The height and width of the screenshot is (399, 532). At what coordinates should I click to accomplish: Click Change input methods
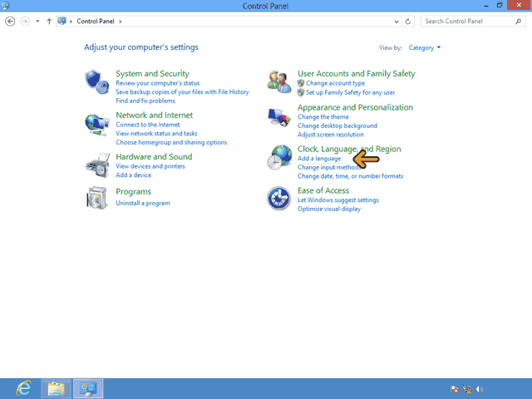(x=329, y=167)
